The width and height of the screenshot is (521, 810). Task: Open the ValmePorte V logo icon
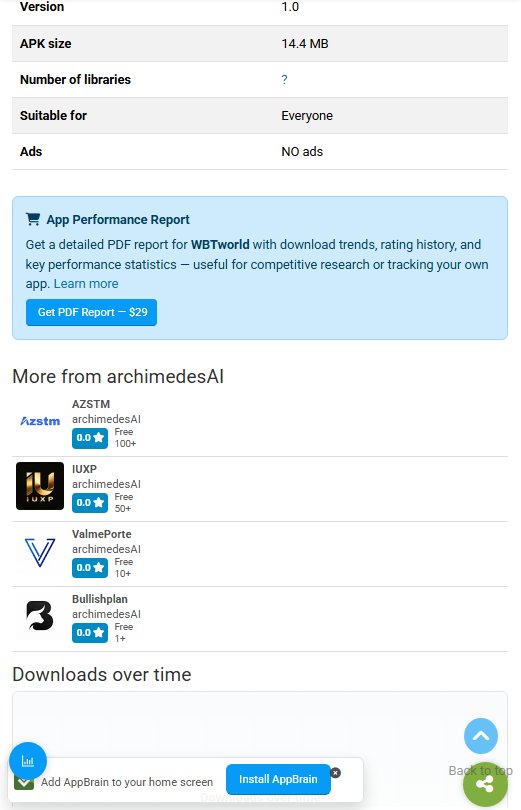point(40,551)
